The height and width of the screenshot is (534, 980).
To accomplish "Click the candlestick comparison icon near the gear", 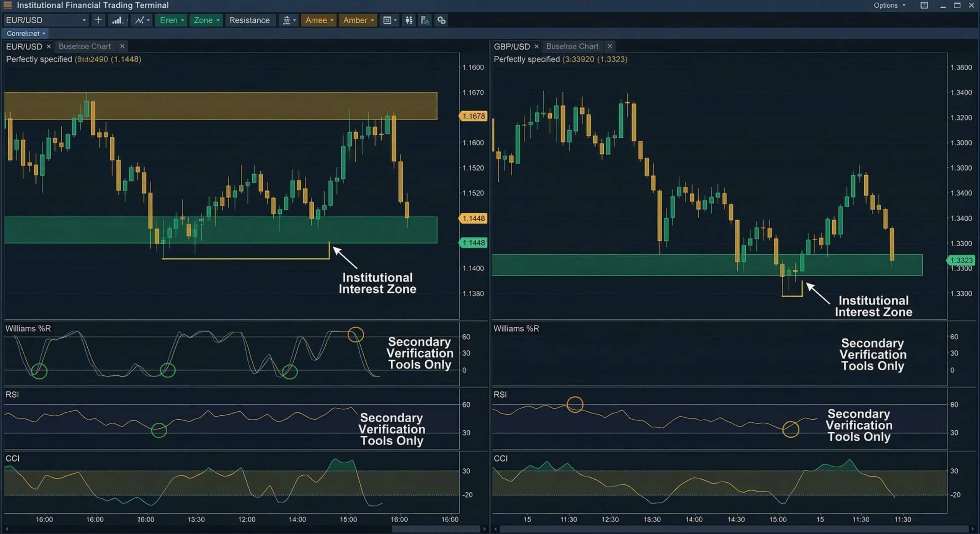I will (x=408, y=20).
